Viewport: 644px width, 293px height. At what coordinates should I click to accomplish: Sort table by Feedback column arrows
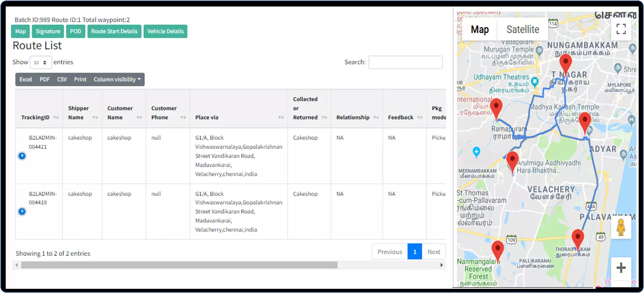click(x=420, y=117)
